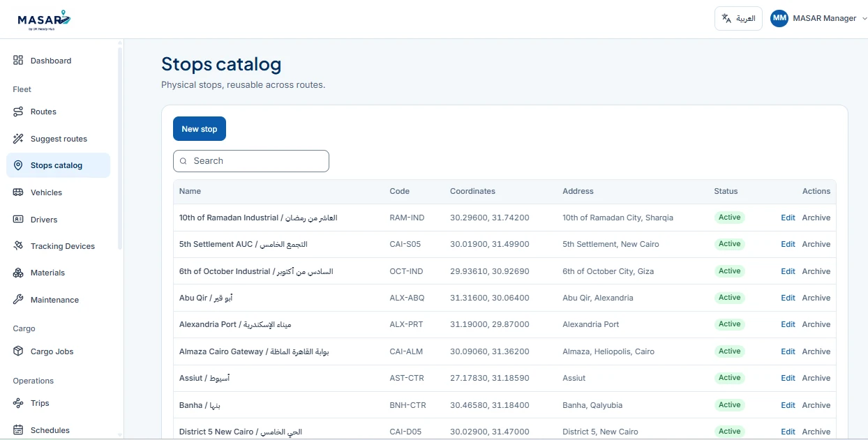Edit the Alexandria Port stop
The width and height of the screenshot is (868, 440).
(x=788, y=324)
